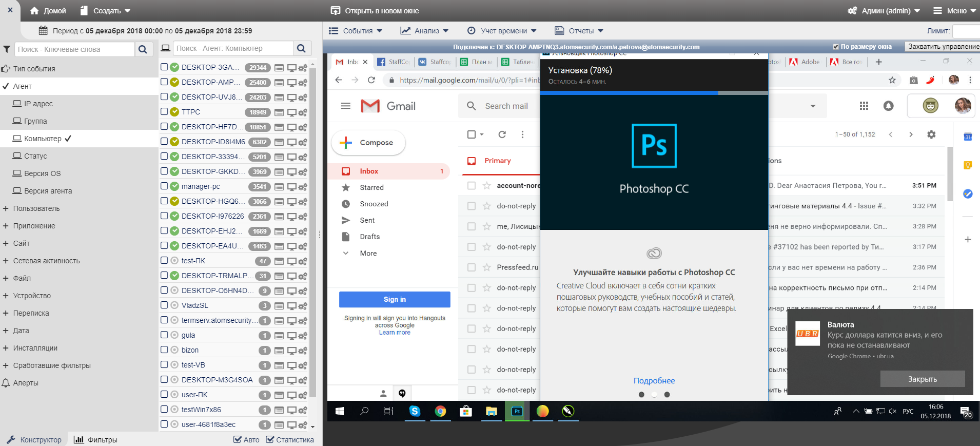Screen dimensions: 980x446
Task: Open the Учет времени menu
Action: tap(502, 31)
